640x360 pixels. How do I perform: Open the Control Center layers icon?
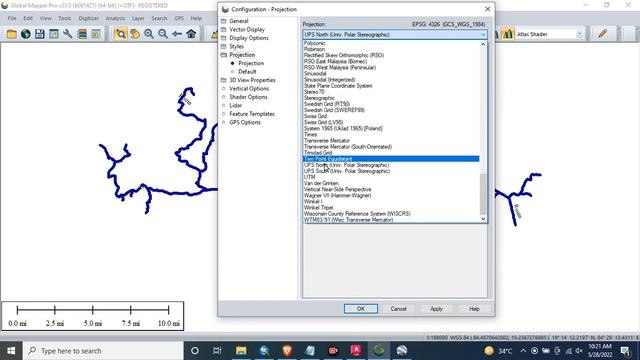82,34
